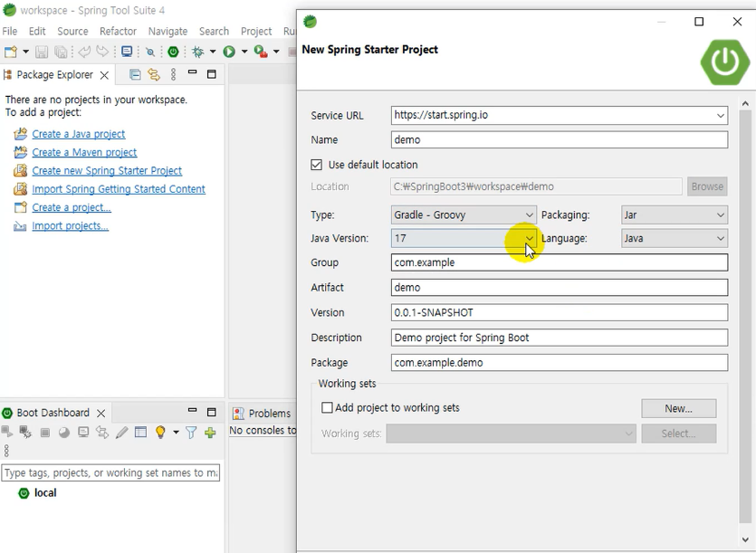Open the Run dropdown arrow

(244, 52)
